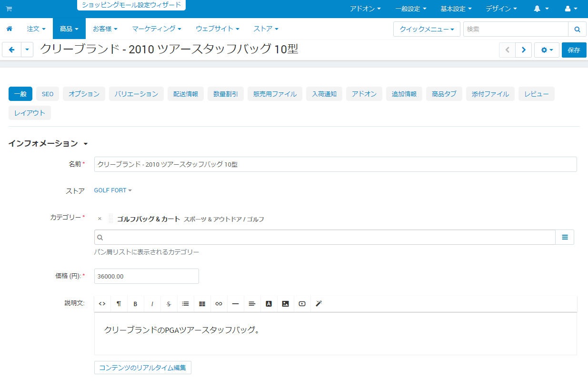
Task: Apply italic formatting in description editor
Action: tap(152, 304)
